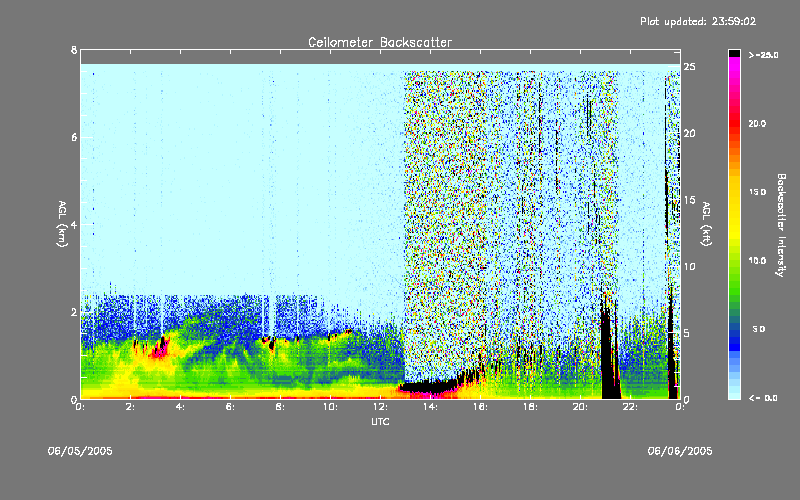Image resolution: width=800 pixels, height=500 pixels.
Task: Pick the red band of the colorbar
Action: point(734,122)
